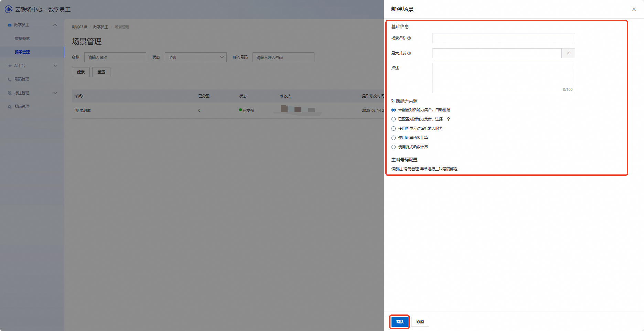Screen dimensions: 644x331
Task: Go to 号码管理 menu item
Action: [x=22, y=79]
